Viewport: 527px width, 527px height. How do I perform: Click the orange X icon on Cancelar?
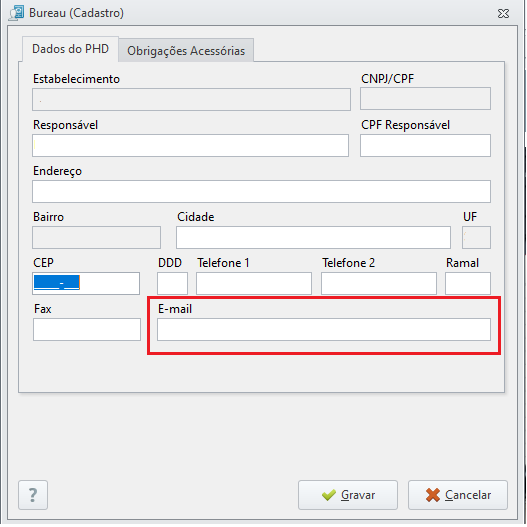[x=433, y=495]
